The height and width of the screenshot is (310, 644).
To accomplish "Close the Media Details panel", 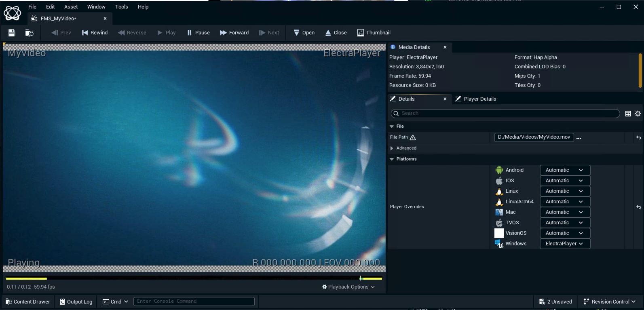I will tap(445, 47).
